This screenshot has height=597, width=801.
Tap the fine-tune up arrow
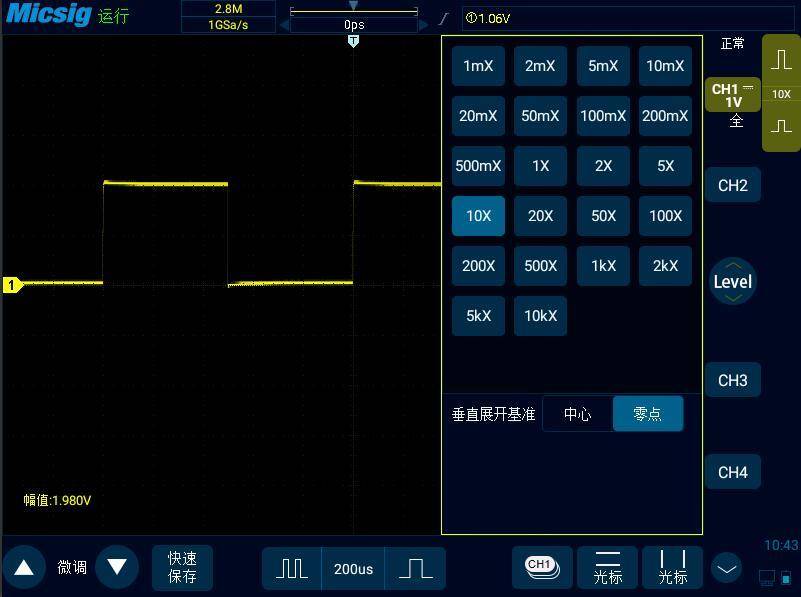click(x=24, y=567)
